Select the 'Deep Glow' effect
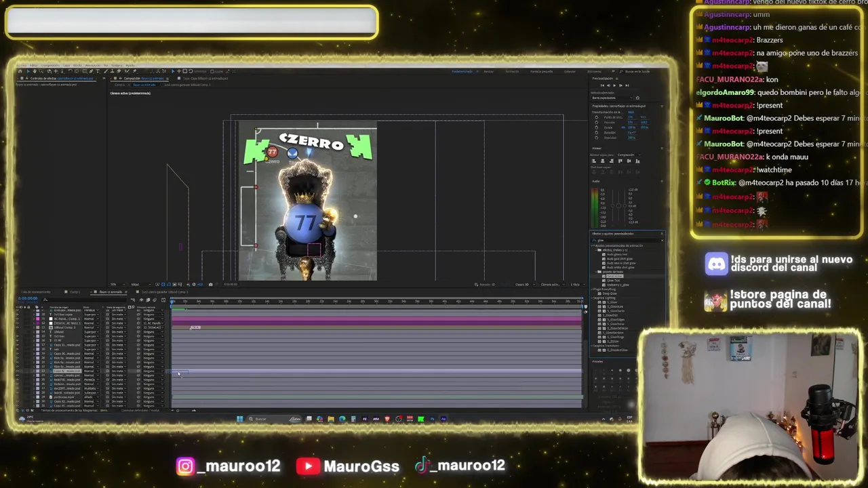Viewport: 868px width, 488px height. point(610,293)
